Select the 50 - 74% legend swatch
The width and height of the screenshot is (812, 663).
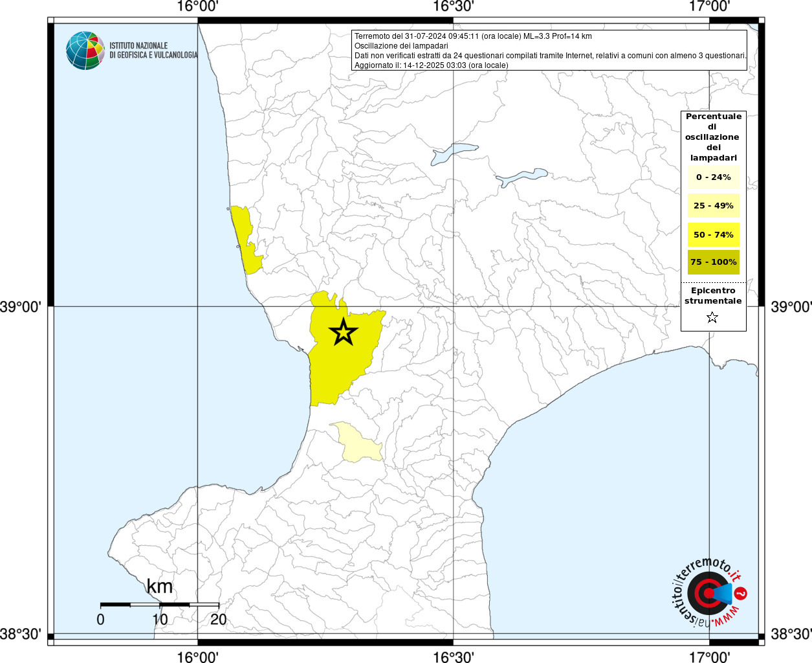pos(713,234)
